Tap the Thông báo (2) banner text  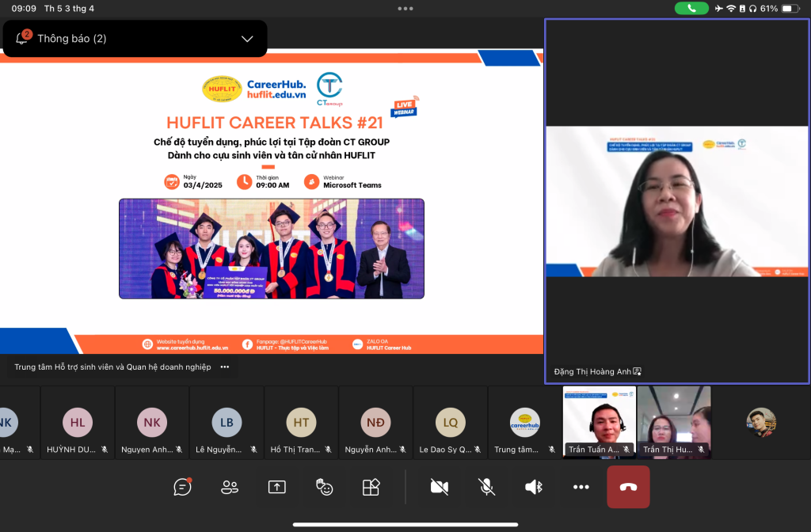point(72,39)
